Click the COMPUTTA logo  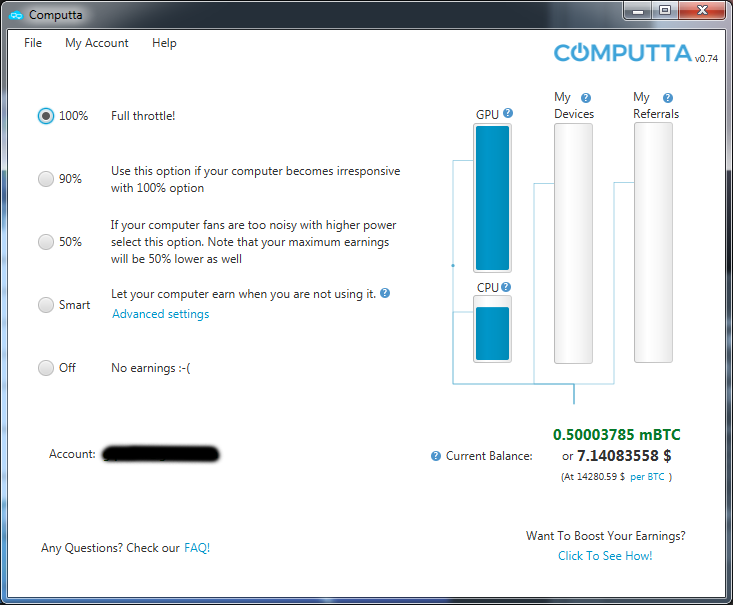click(x=623, y=53)
